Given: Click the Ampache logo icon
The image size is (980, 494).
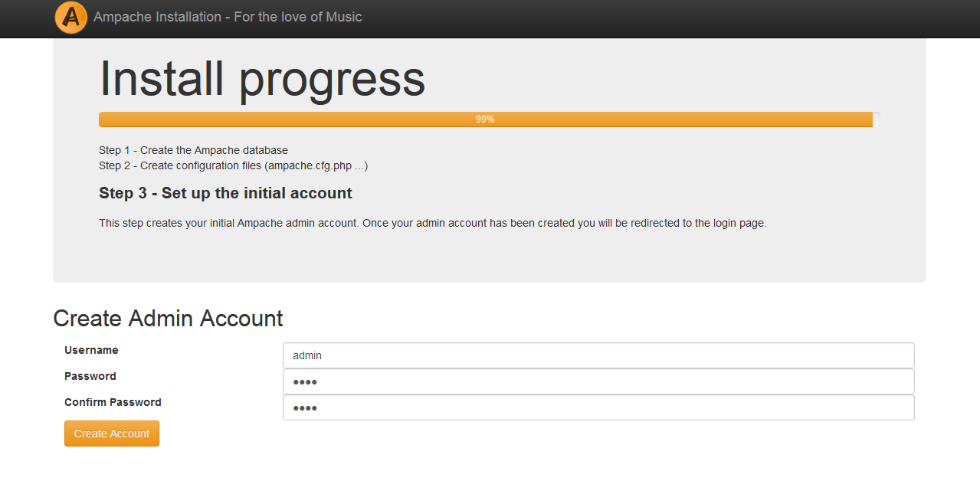Looking at the screenshot, I should (x=71, y=17).
